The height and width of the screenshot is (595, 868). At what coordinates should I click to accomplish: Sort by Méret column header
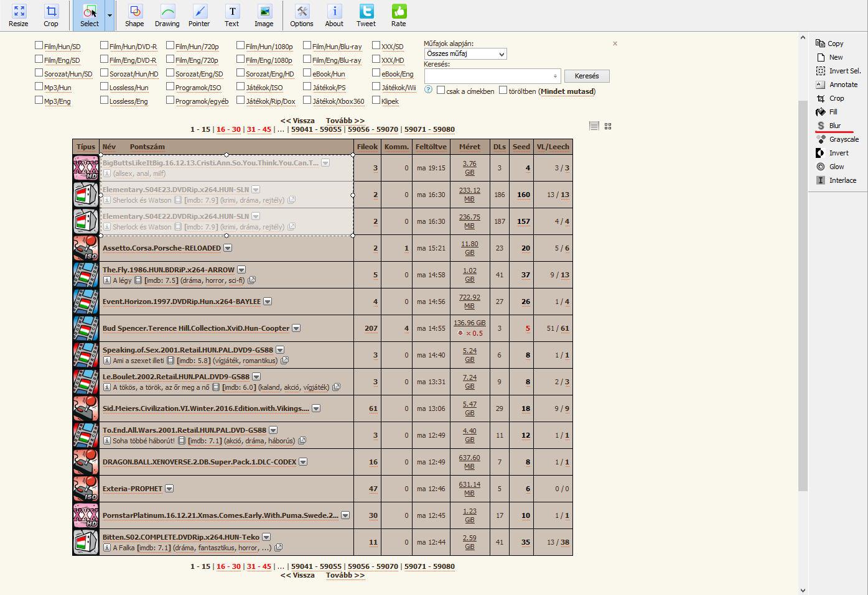click(x=470, y=147)
